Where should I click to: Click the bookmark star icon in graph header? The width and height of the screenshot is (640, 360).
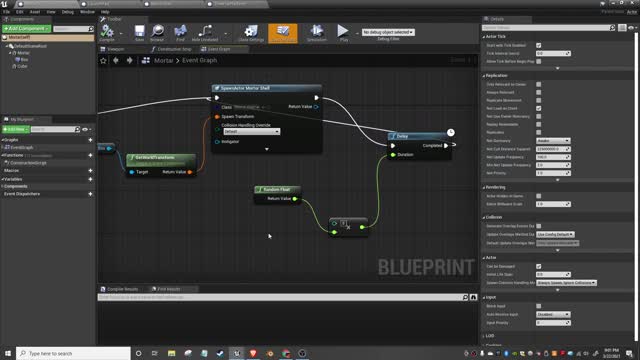point(103,61)
